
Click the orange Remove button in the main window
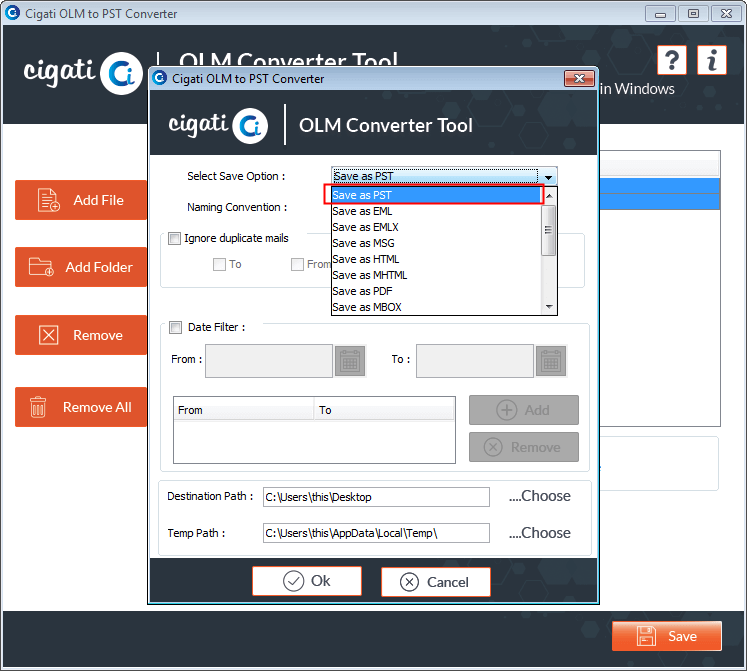point(81,335)
